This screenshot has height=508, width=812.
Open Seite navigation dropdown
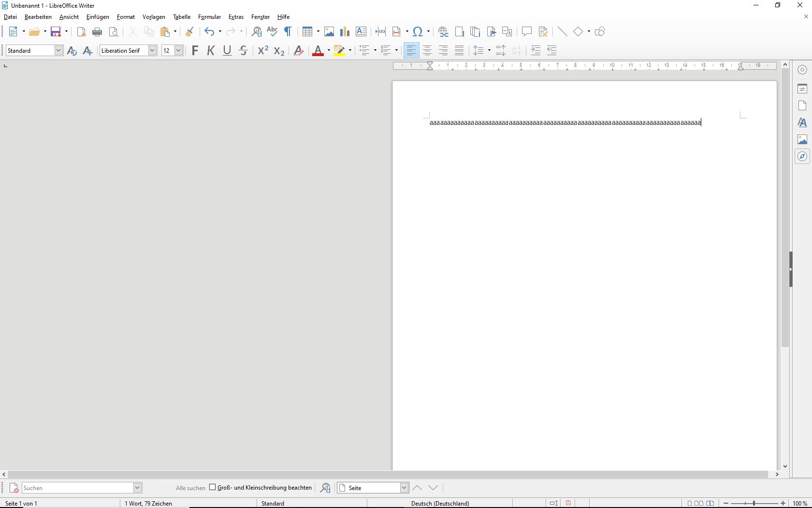click(x=404, y=488)
